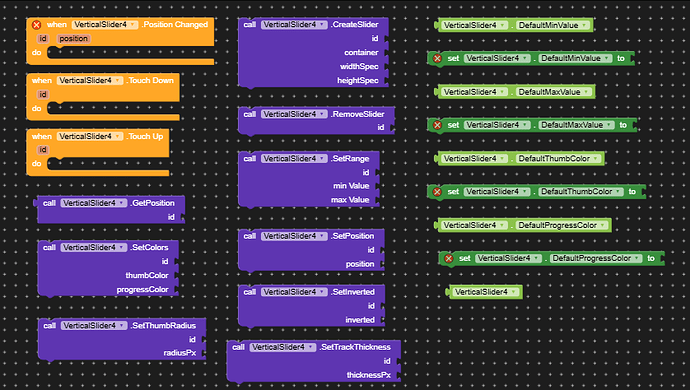Click thicknessPx label in SetTrackThickness block
The image size is (690, 390).
369,375
